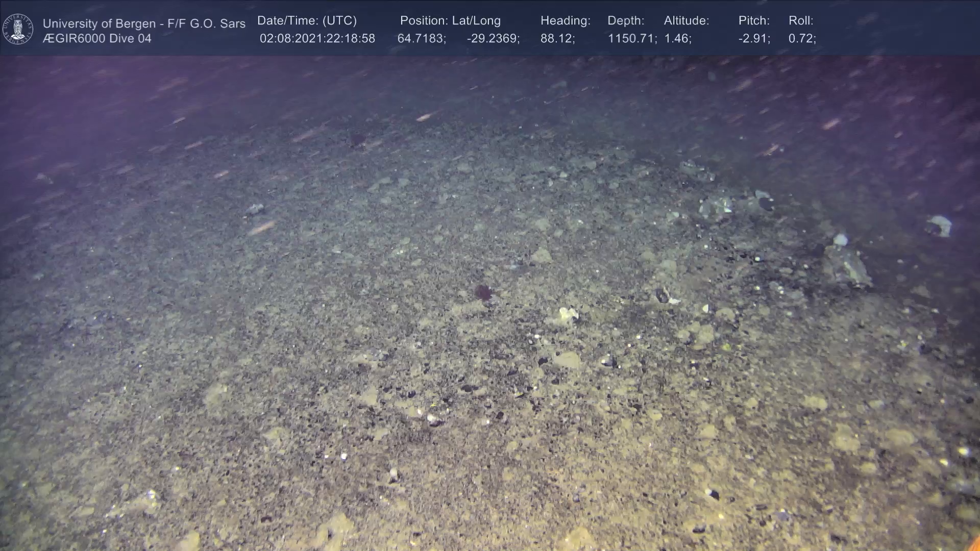Select the heading value 88.12
The height and width of the screenshot is (551, 980).
(x=557, y=39)
